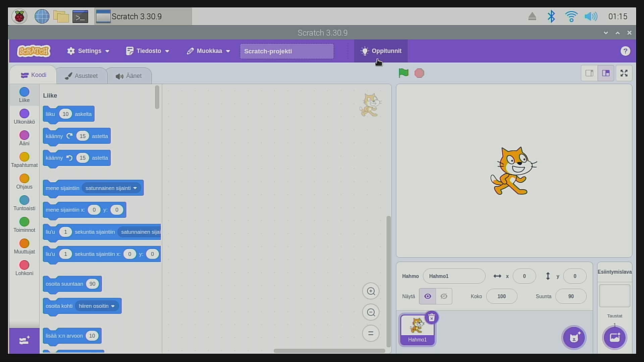Zoom out the code workspace
644x362 pixels.
(x=371, y=312)
